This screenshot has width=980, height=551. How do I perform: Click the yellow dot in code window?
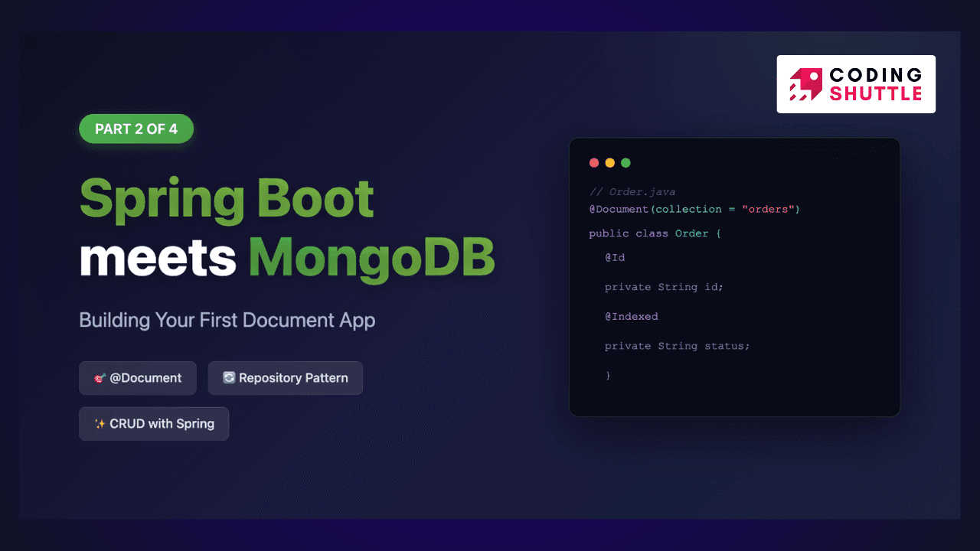(610, 163)
